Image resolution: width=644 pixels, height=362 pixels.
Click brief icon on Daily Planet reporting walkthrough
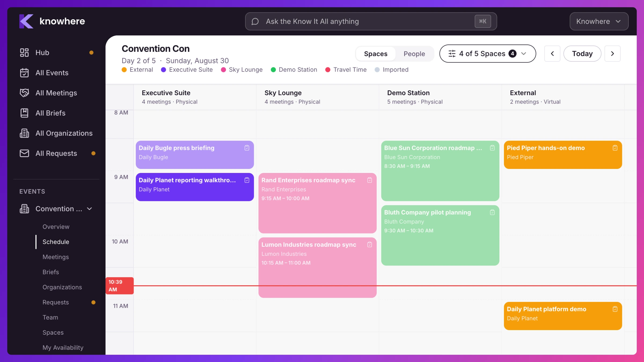[247, 180]
